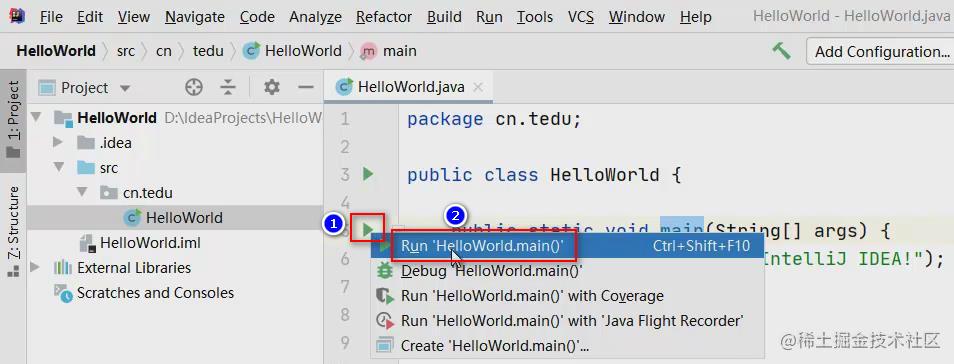Image resolution: width=954 pixels, height=364 pixels.
Task: Expand External Libraries node
Action: tap(35, 267)
